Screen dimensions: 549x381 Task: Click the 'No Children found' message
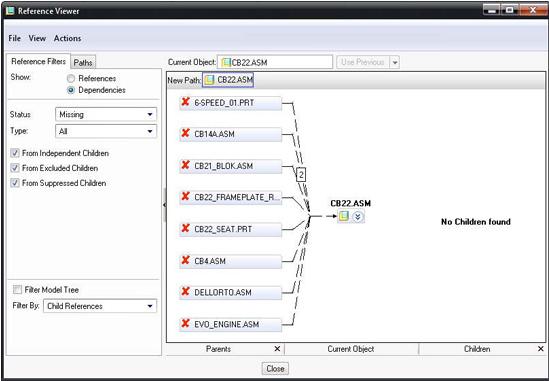click(476, 222)
